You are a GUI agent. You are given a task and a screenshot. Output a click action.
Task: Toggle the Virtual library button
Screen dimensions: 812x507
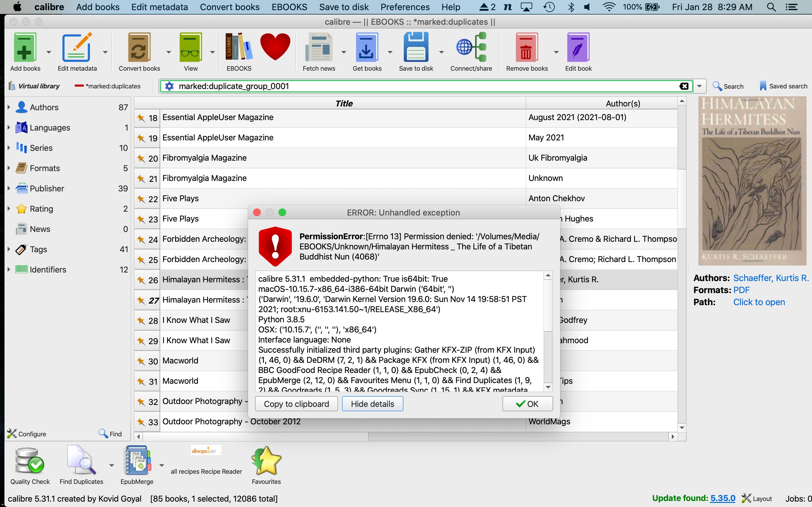tap(34, 86)
